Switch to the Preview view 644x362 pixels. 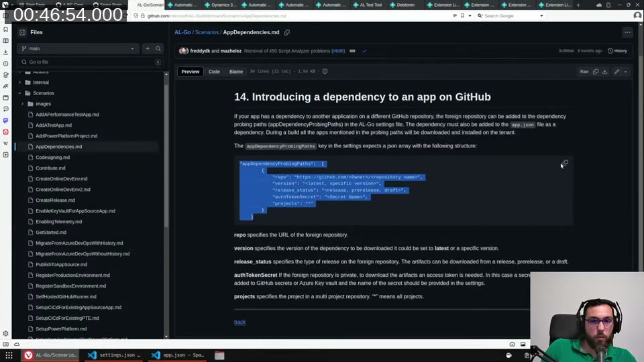tap(190, 72)
